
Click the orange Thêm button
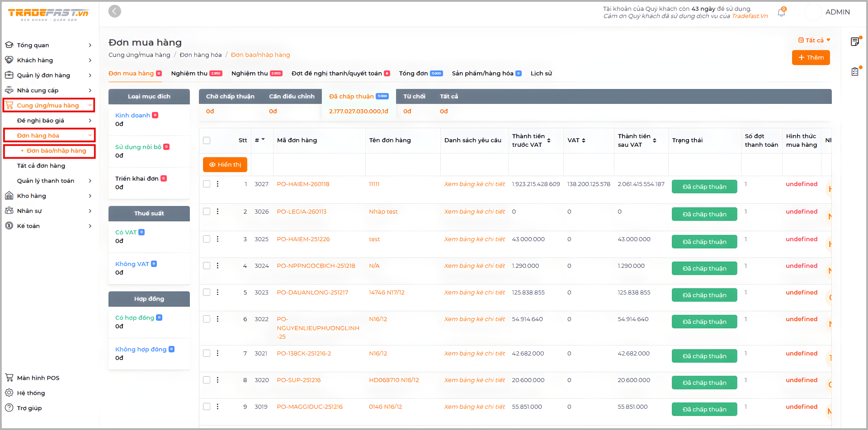(x=811, y=57)
